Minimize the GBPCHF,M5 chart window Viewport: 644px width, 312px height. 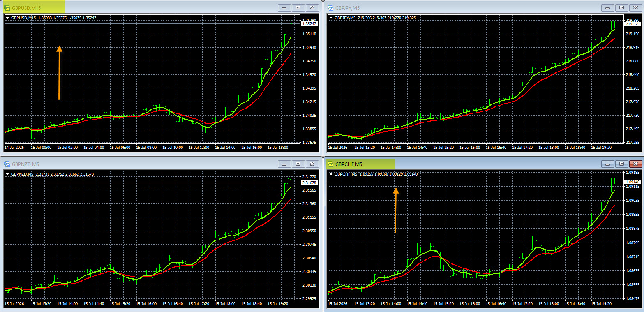607,164
